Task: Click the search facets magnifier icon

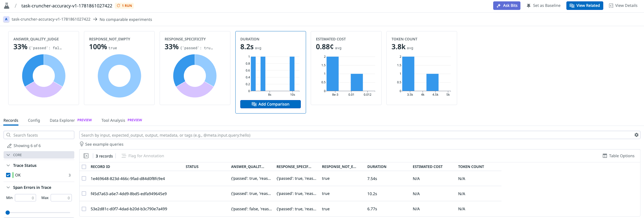Action: [9, 135]
